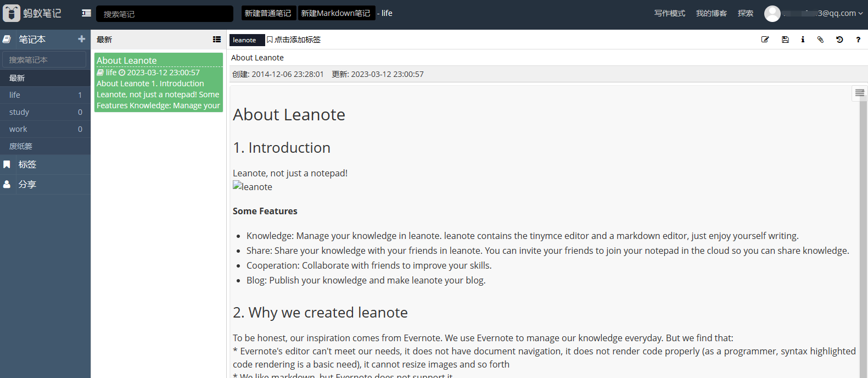This screenshot has width=868, height=378.
Task: Click the '1. Introduction' heading
Action: pyautogui.click(x=282, y=148)
